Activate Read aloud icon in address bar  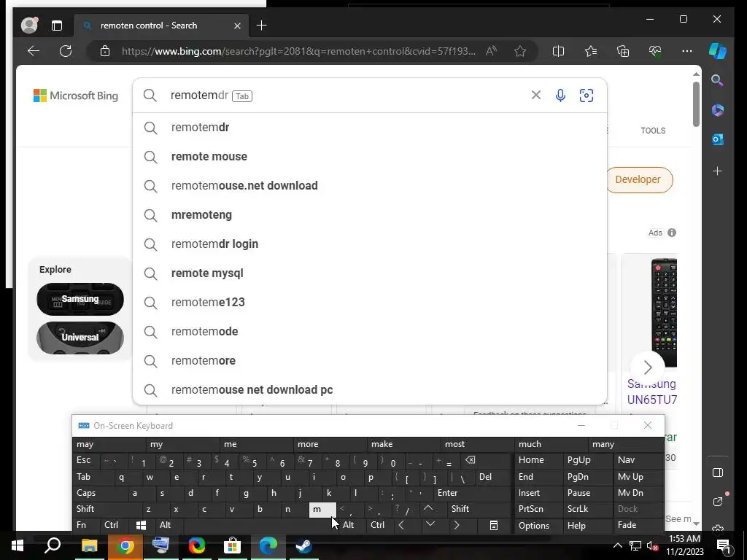(x=491, y=51)
